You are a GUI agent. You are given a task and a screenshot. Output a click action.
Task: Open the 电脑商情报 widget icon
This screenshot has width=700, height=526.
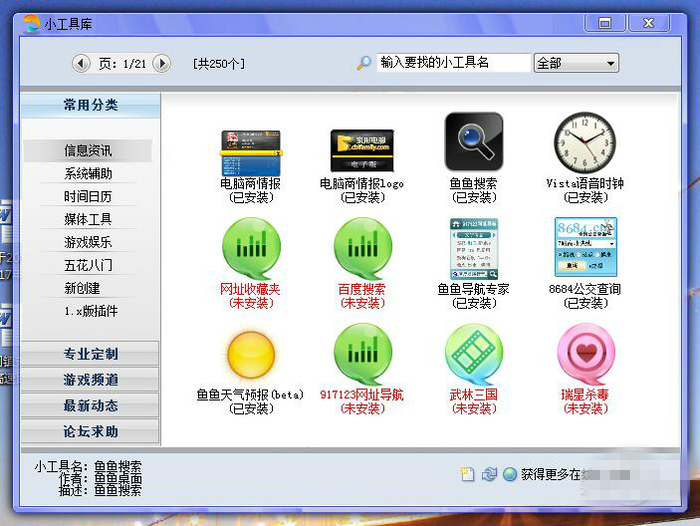tap(251, 153)
